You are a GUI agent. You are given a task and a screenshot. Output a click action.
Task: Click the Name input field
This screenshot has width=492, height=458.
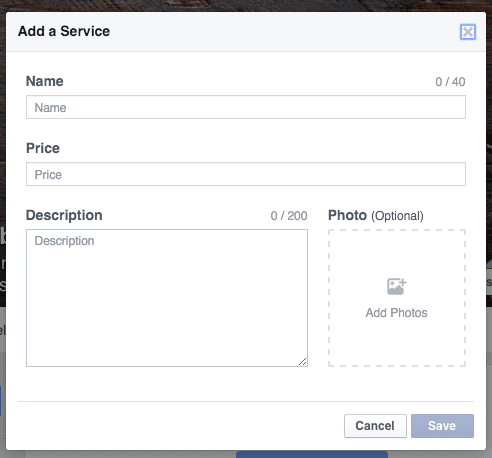[x=246, y=107]
